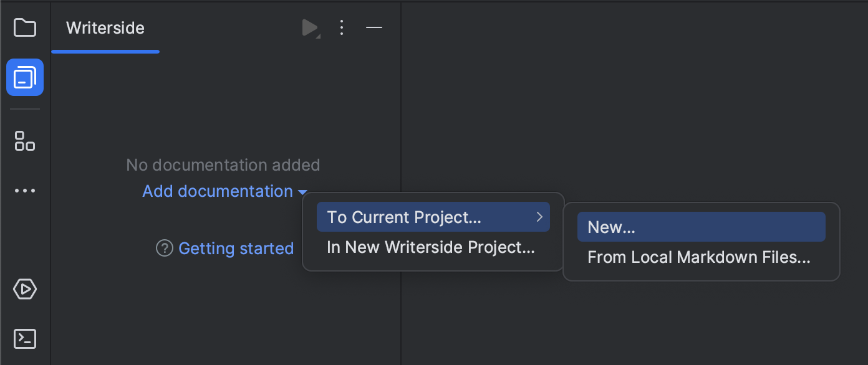Screen dimensions: 868x365
Task: Click the More tool windows ellipsis icon
Action: click(x=25, y=190)
